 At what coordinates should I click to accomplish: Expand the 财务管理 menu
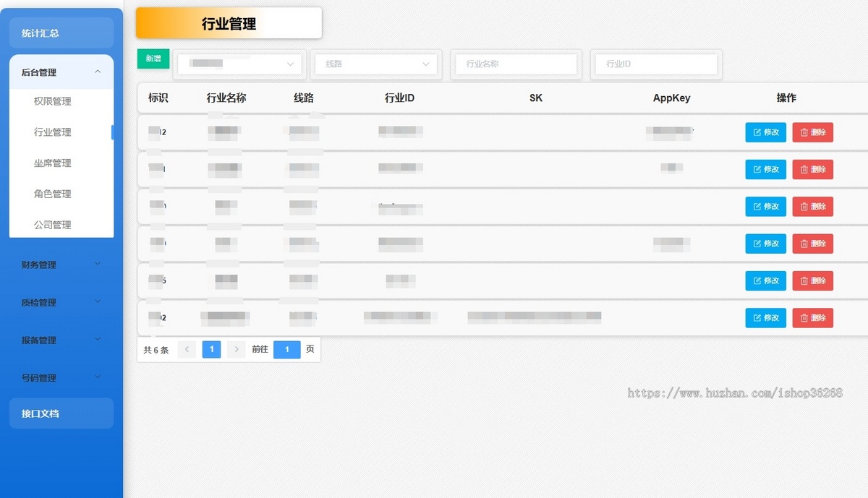coord(61,265)
